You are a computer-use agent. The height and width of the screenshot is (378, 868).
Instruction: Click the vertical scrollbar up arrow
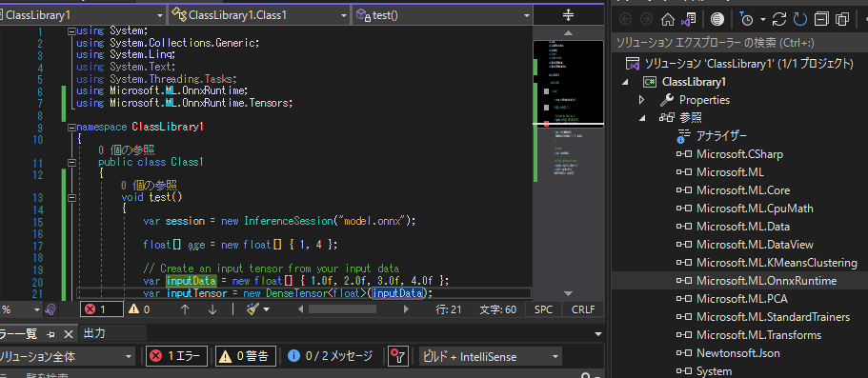pyautogui.click(x=568, y=33)
